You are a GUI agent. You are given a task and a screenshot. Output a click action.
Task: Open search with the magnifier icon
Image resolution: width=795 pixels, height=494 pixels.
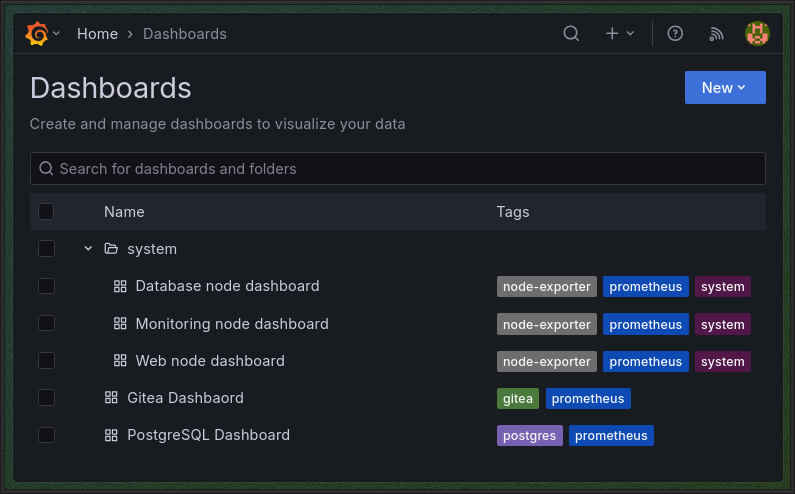571,33
